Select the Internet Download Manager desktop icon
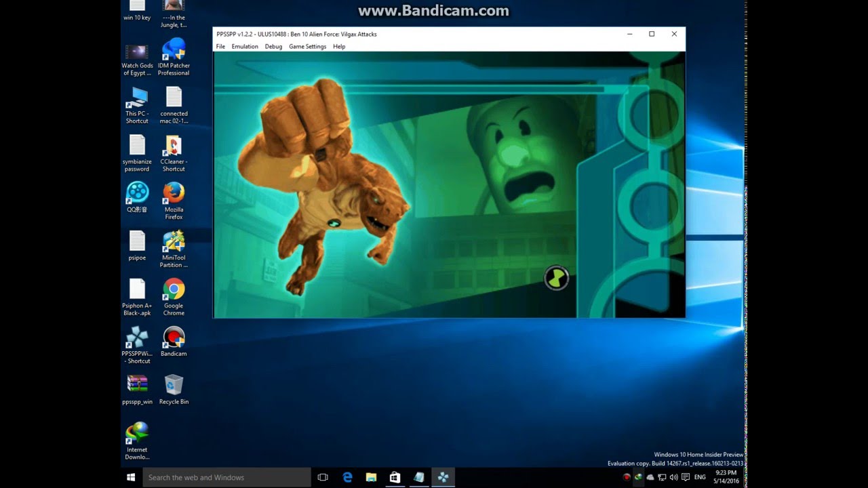 pyautogui.click(x=137, y=441)
